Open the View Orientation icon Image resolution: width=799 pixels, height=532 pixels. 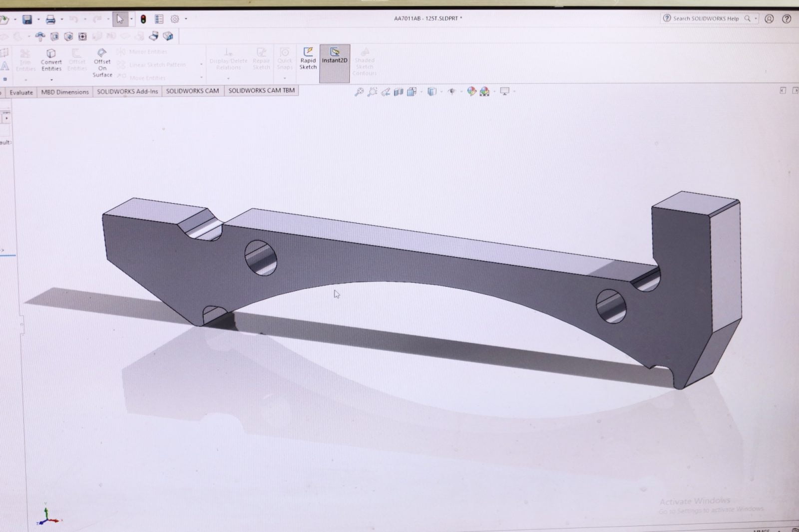[411, 92]
